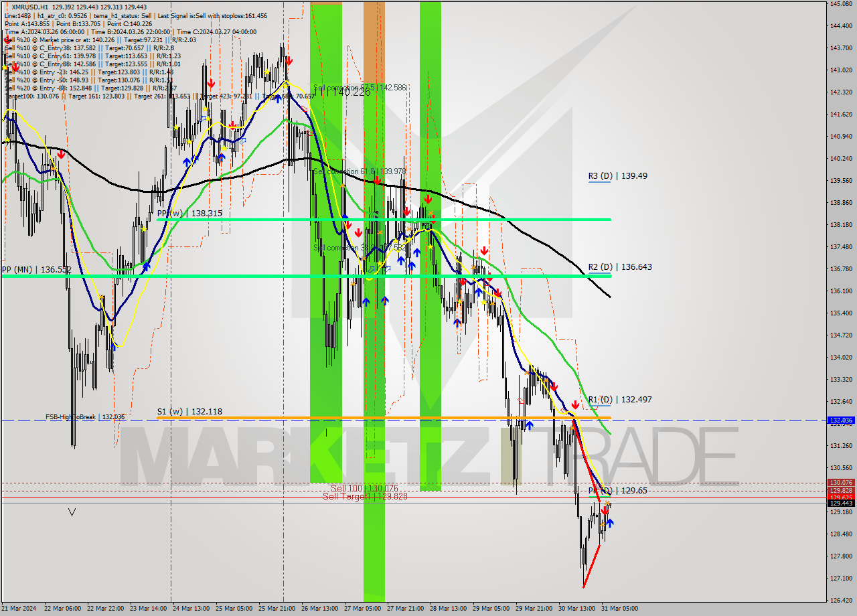Select the Sell %20 @ Entry -50: 148.93 line

click(x=88, y=80)
